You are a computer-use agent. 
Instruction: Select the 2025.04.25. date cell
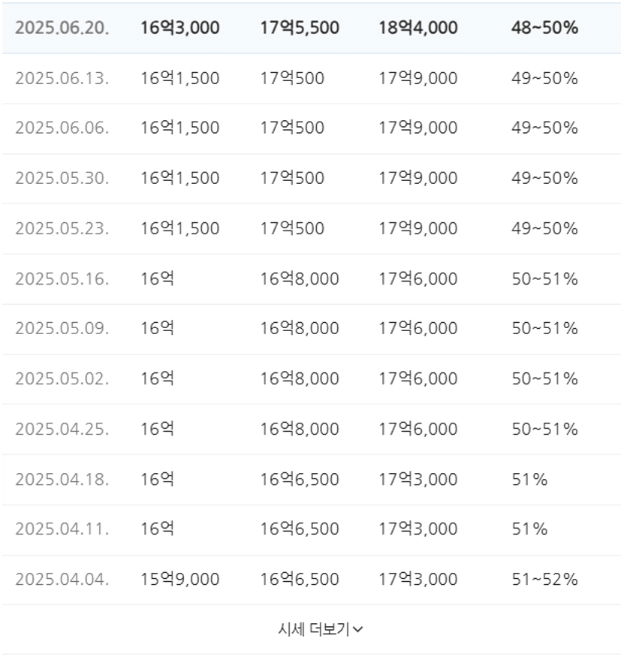62,429
